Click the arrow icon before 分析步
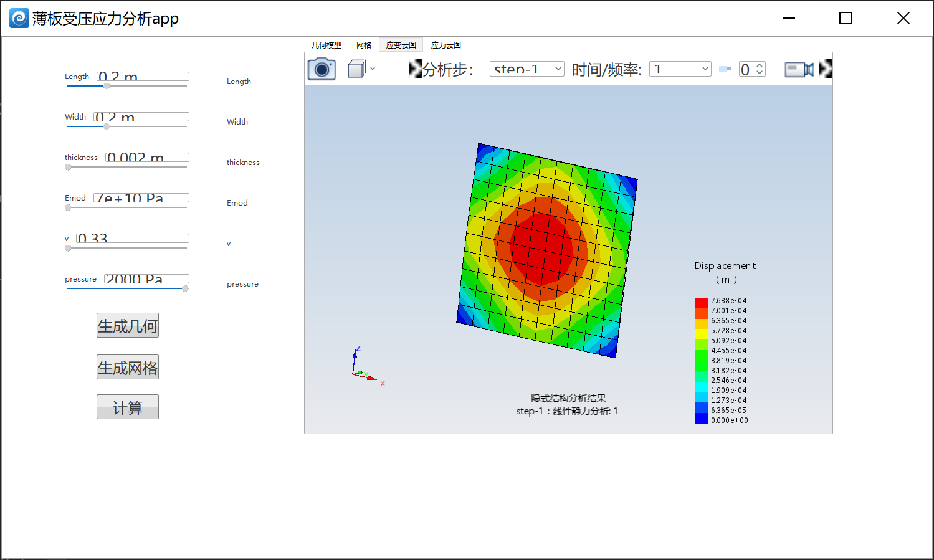The width and height of the screenshot is (934, 560). point(415,69)
